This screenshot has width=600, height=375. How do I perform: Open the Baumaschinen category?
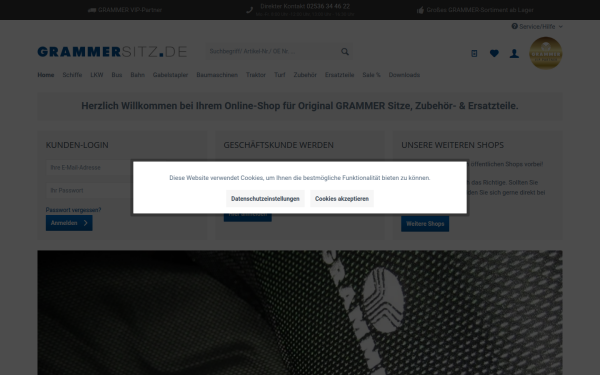pos(217,75)
